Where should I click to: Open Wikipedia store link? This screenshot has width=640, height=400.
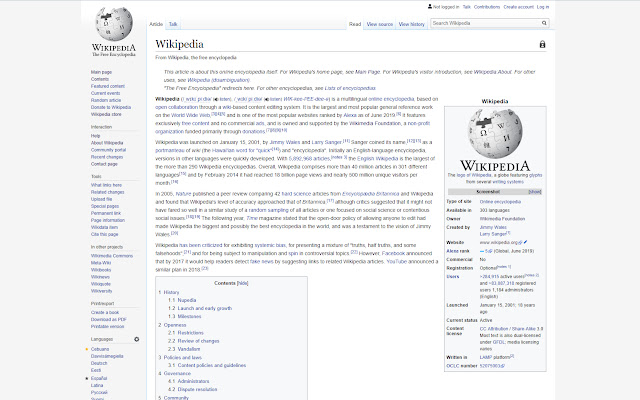[x=106, y=114]
